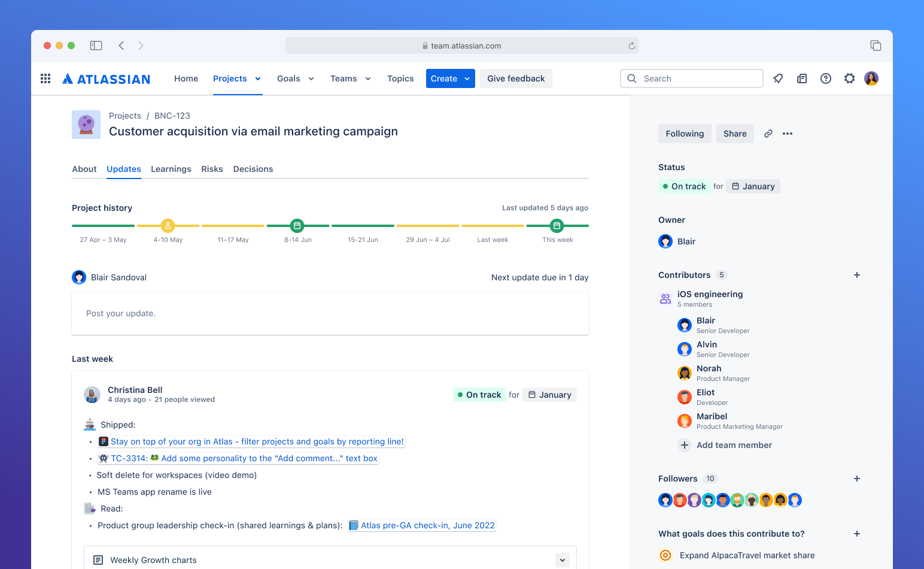Click the Weekly Growth charts document icon
Screen dimensions: 924x569
pyautogui.click(x=98, y=560)
